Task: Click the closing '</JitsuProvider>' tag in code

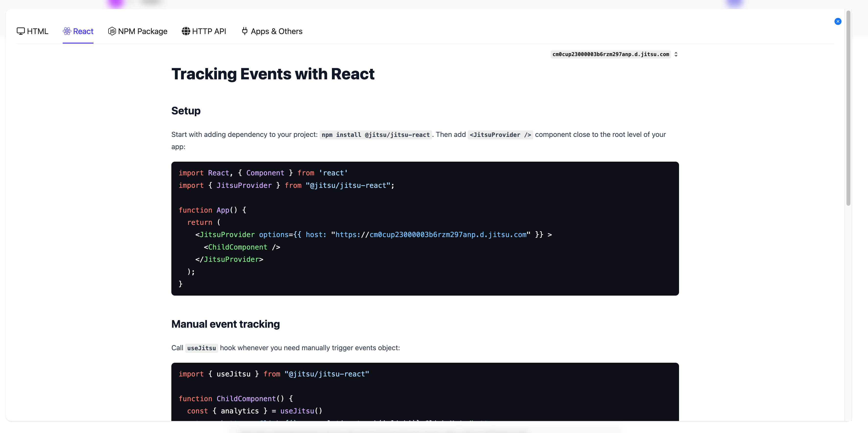Action: tap(229, 259)
